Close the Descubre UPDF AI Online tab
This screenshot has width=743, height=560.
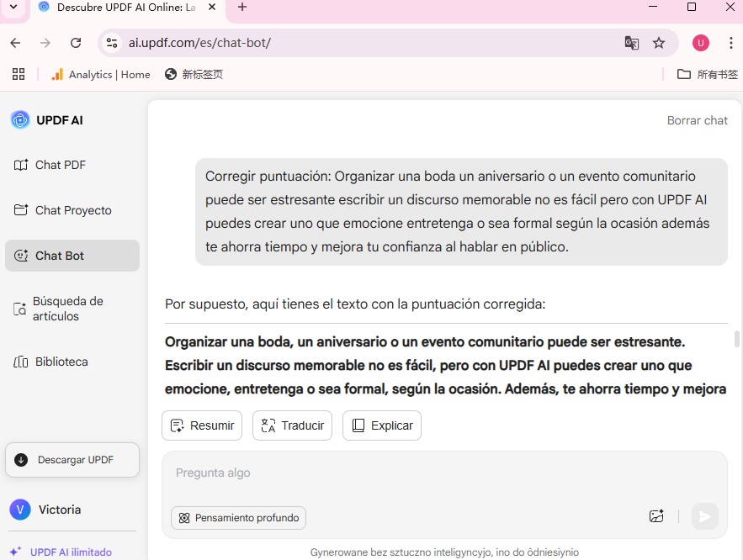pyautogui.click(x=212, y=7)
